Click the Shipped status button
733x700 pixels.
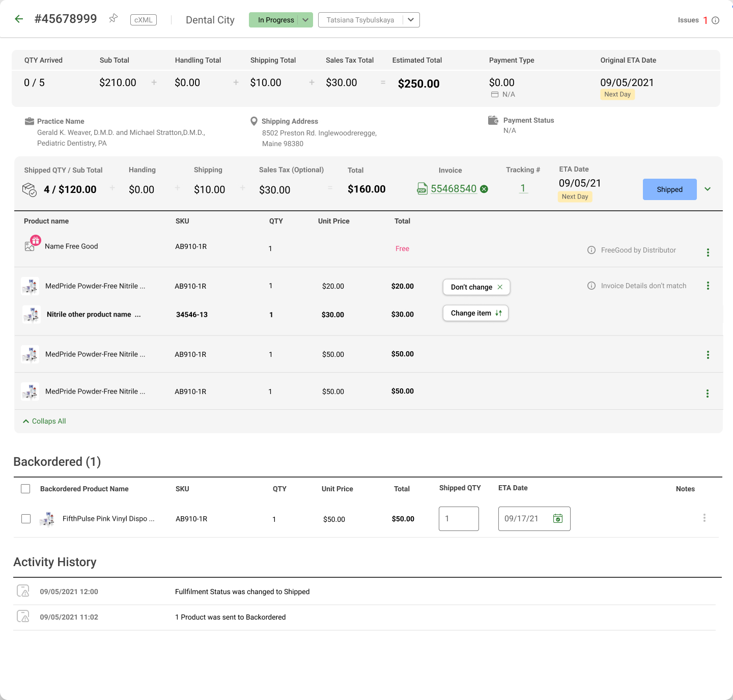tap(669, 189)
